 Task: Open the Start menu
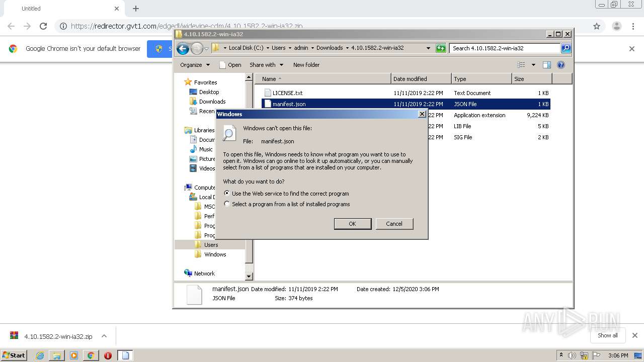14,355
